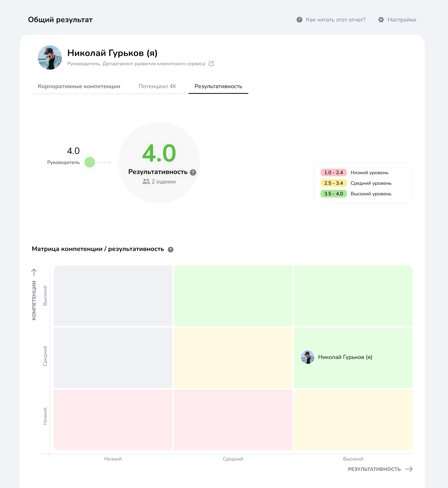Click the big 4.0 score in the circle
The image size is (448, 488).
coord(159,153)
